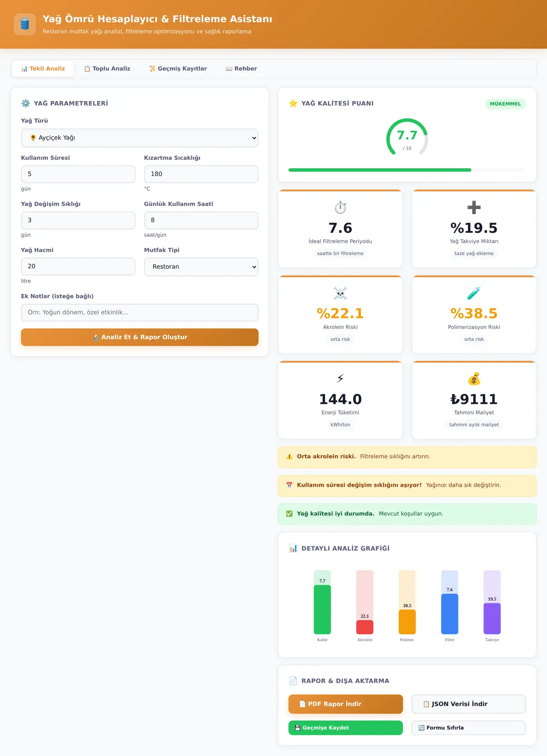
Task: Go to the Geçmiş Kayıtlar tab
Action: coord(178,69)
